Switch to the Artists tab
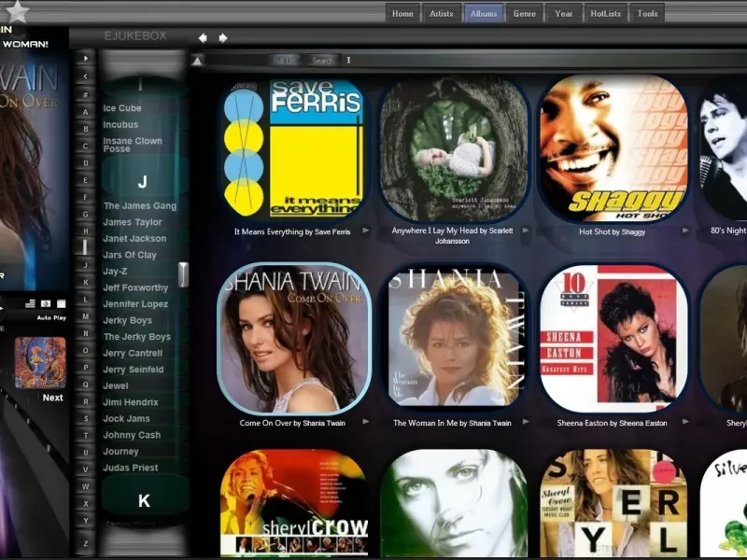Image resolution: width=747 pixels, height=560 pixels. [442, 13]
